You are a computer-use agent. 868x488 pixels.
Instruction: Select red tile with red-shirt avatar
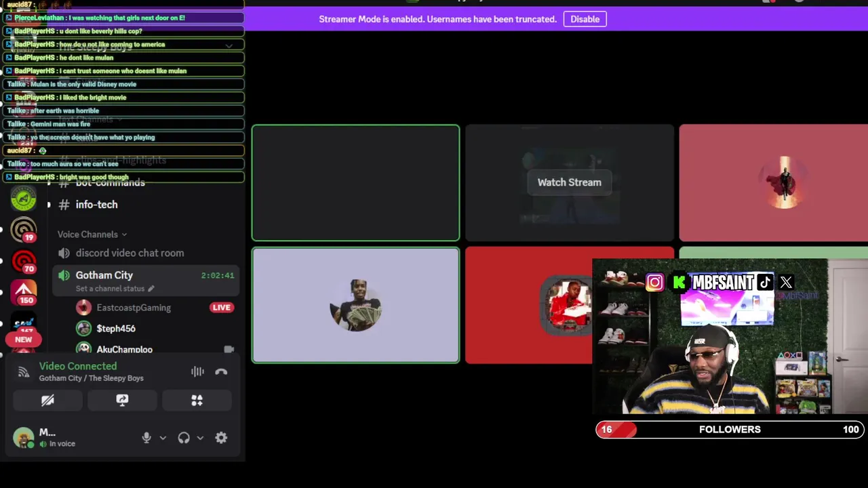[x=529, y=306]
